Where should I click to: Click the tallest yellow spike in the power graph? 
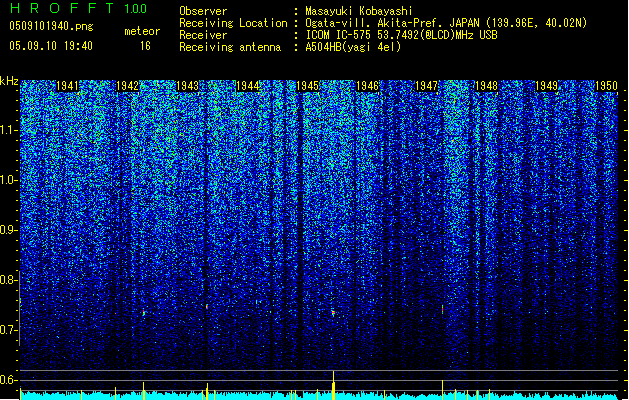333,385
